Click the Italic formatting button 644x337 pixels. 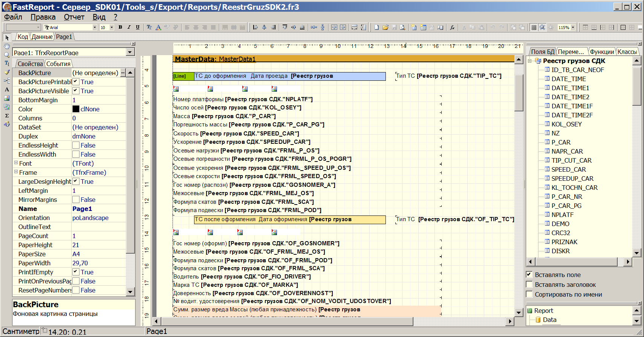(x=129, y=27)
